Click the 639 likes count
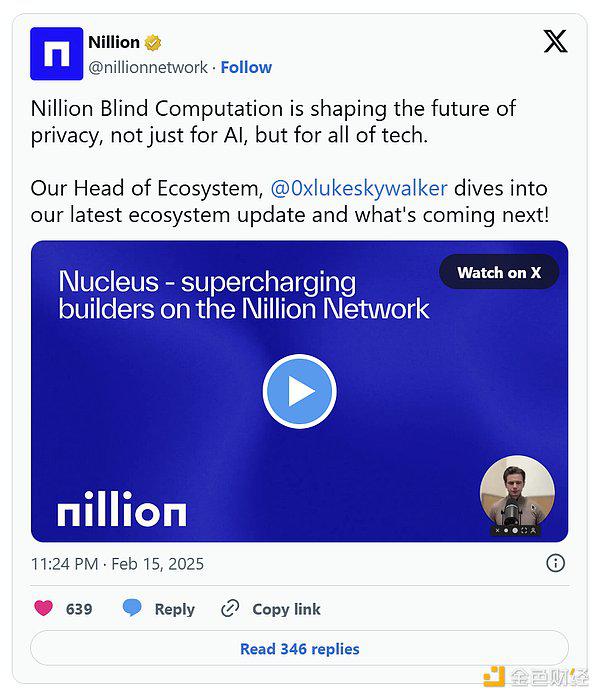The height and width of the screenshot is (698, 600). [79, 609]
